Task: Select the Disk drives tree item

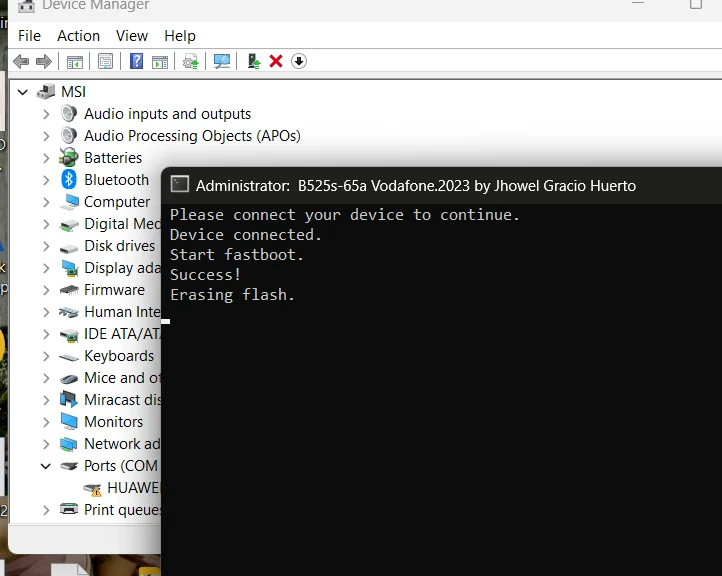Action: 119,246
